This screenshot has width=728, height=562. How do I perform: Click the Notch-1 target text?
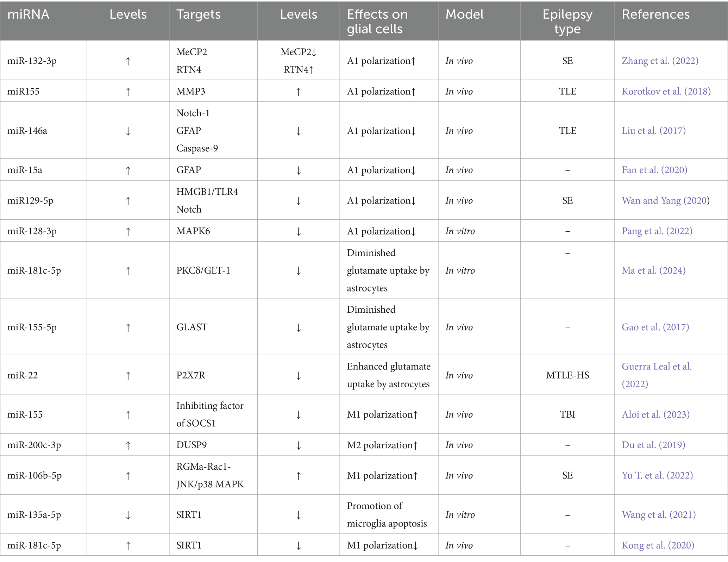tap(193, 113)
